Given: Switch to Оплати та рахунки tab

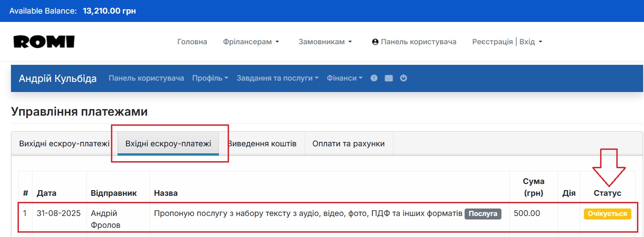Looking at the screenshot, I should (x=348, y=144).
